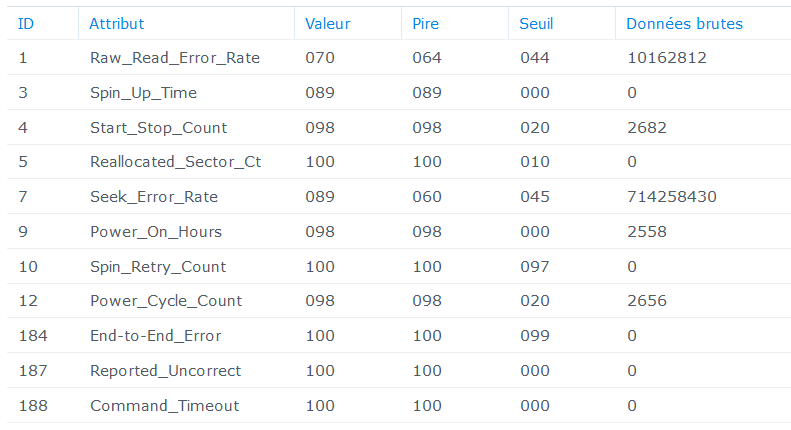Click the Seuil column header
791x430 pixels.
point(561,24)
